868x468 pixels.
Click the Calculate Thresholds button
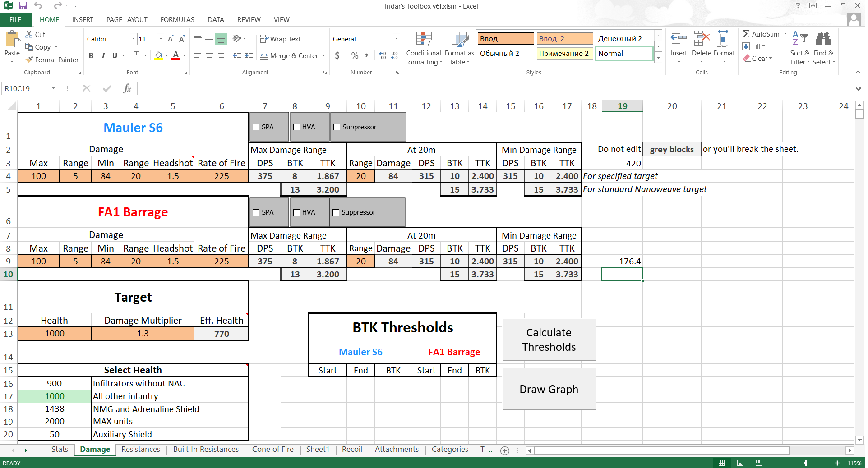click(x=549, y=340)
